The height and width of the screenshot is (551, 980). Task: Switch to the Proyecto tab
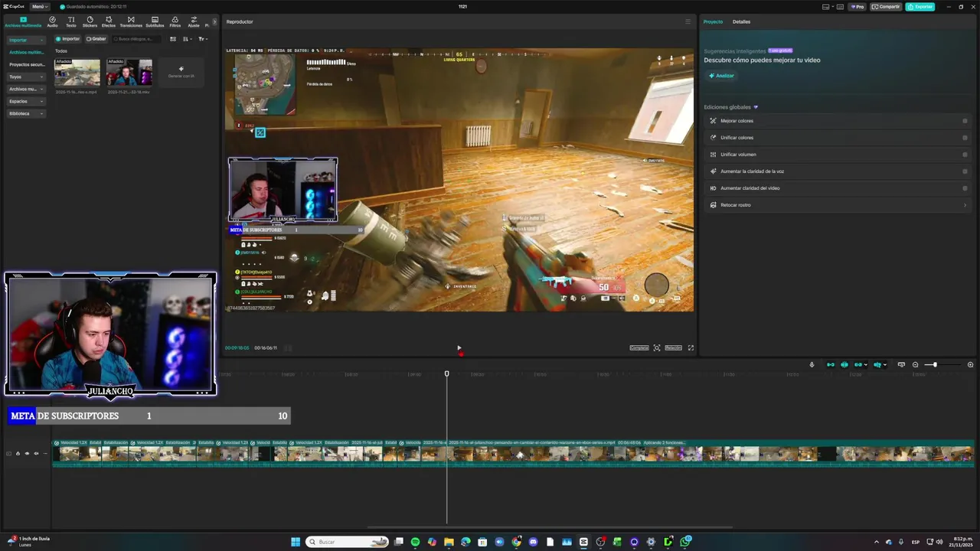pyautogui.click(x=713, y=21)
